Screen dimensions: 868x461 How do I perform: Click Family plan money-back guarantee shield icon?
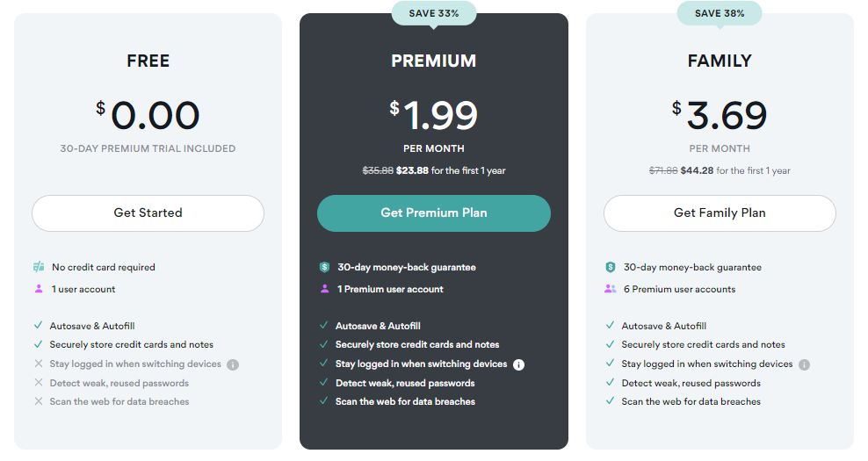coord(611,267)
